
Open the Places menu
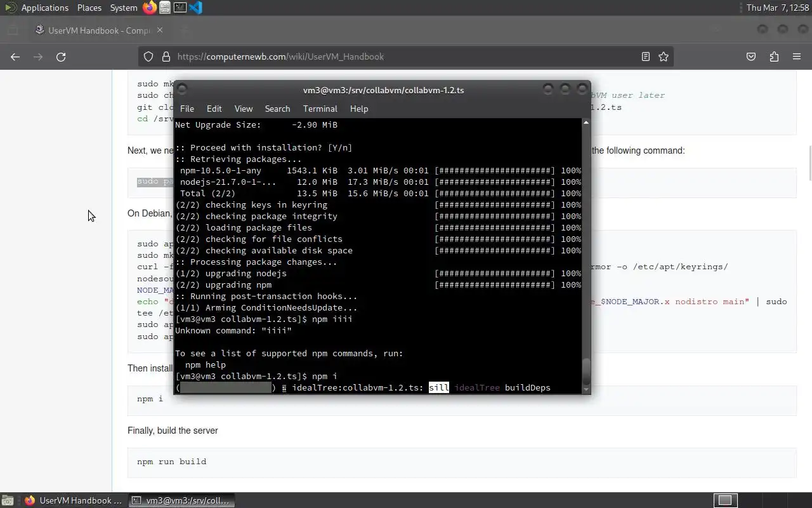tap(89, 8)
